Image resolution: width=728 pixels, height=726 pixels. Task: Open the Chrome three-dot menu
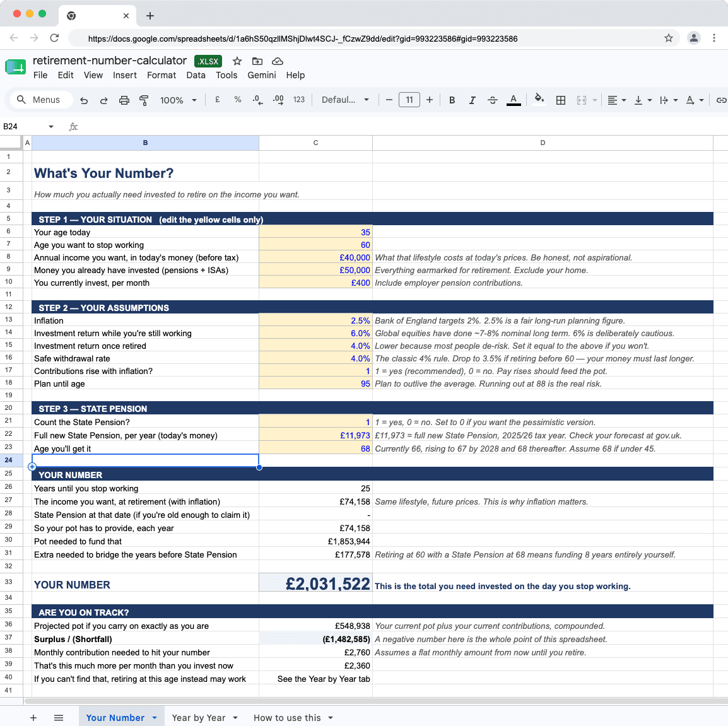pos(714,38)
